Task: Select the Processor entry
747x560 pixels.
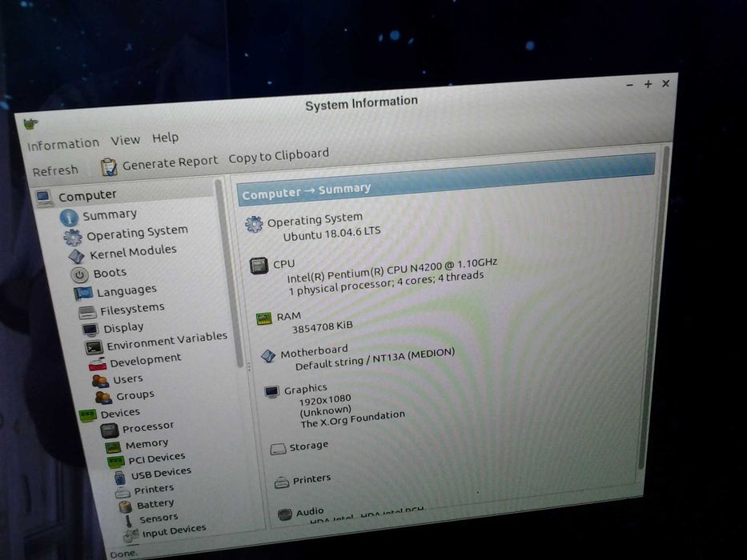Action: 147,426
